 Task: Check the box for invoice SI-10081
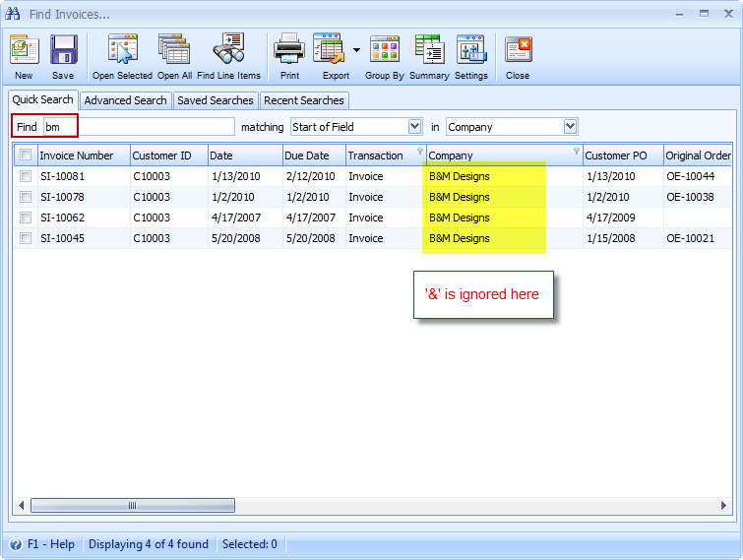click(x=26, y=176)
